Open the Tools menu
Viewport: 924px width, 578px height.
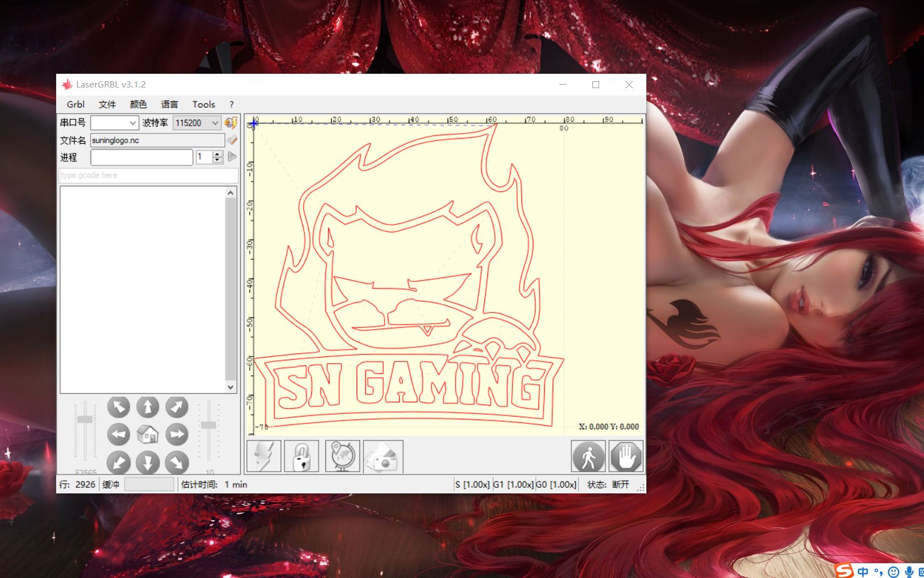[x=204, y=105]
